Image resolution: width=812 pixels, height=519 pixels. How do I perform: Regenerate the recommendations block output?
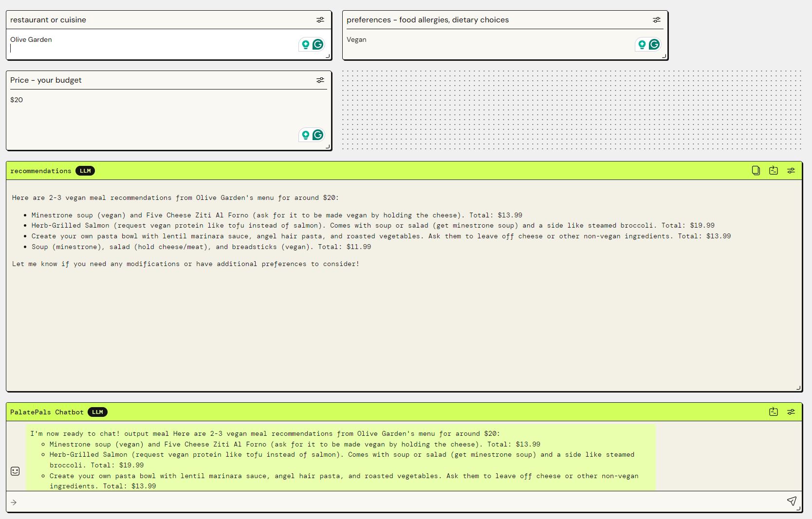point(773,171)
